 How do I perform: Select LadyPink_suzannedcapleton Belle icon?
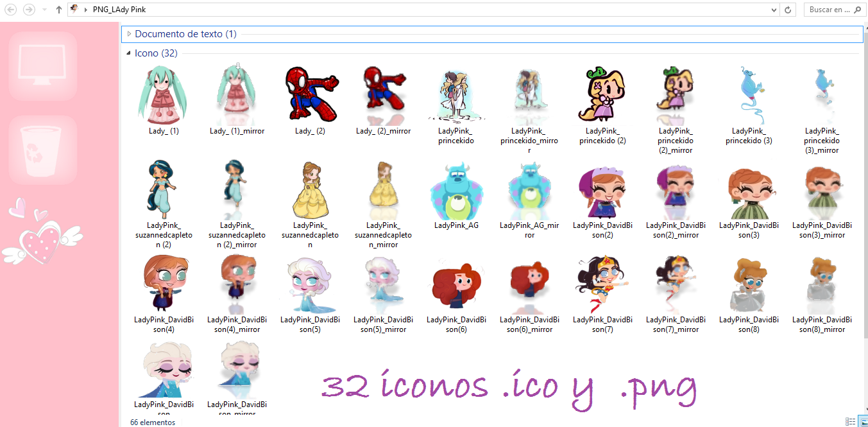coord(311,189)
